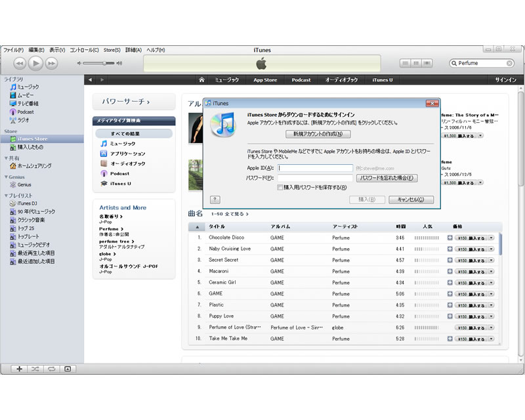The width and height of the screenshot is (525, 420).
Task: Toggle repeat mode at bottom left
Action: pyautogui.click(x=51, y=369)
